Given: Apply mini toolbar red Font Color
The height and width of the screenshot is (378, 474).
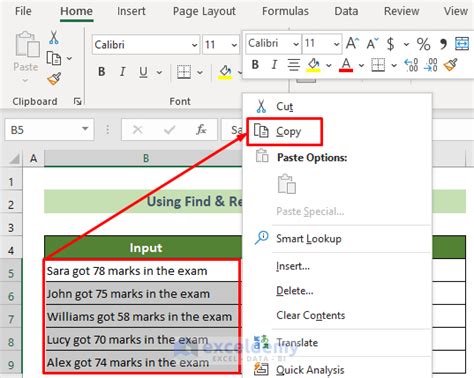Looking at the screenshot, I should pyautogui.click(x=346, y=65).
